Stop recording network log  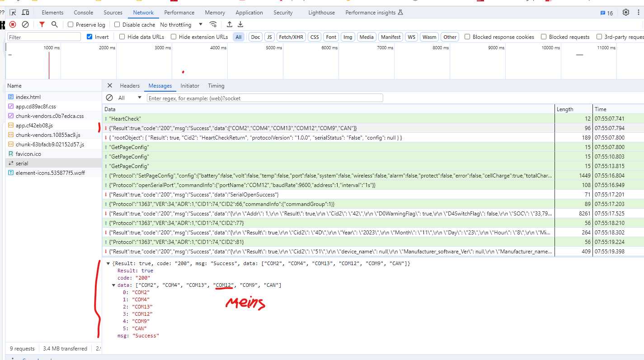[13, 24]
